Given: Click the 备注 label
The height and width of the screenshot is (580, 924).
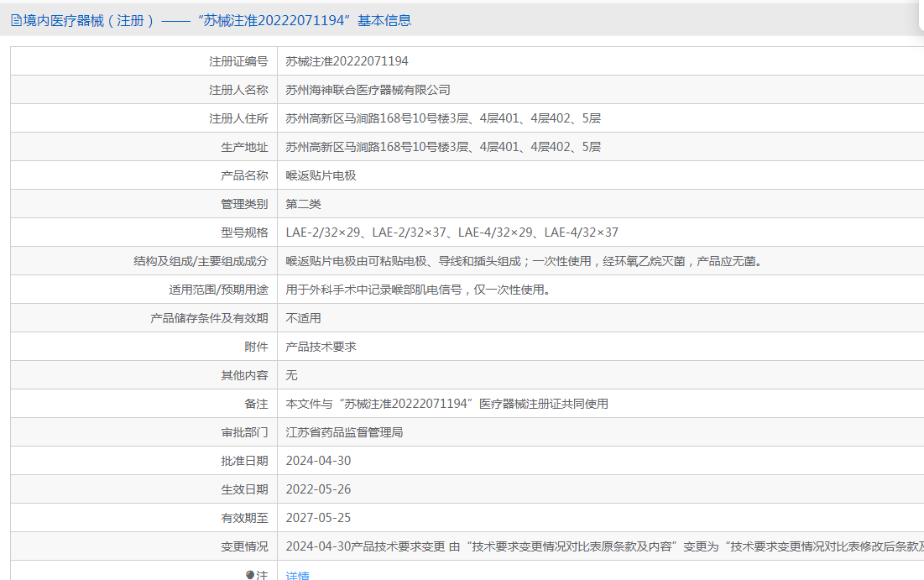Looking at the screenshot, I should pos(256,404).
